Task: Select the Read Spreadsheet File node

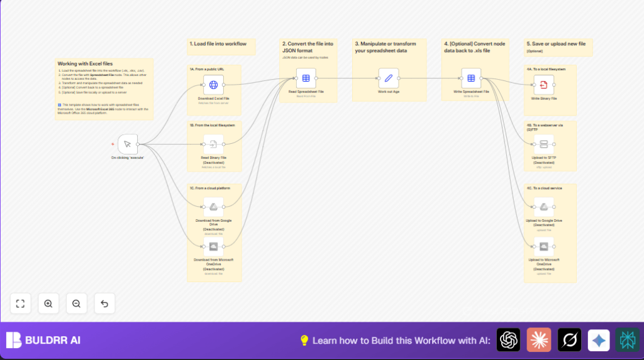Action: tap(306, 79)
